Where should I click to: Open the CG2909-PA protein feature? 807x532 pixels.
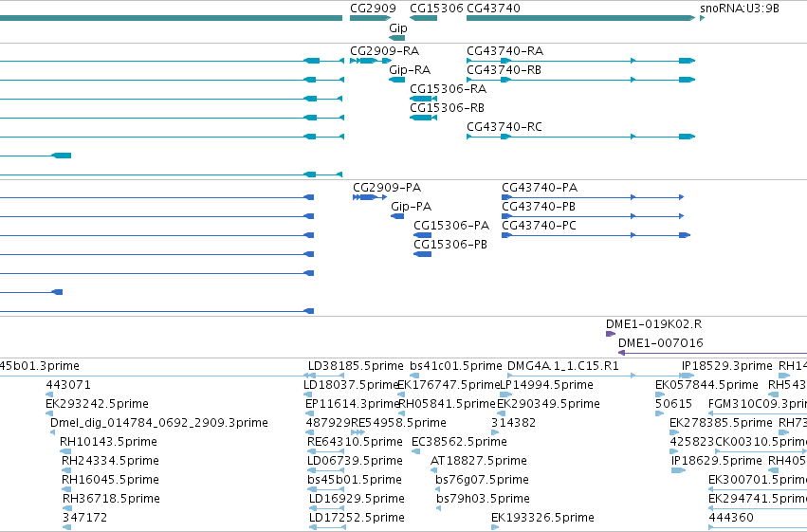click(387, 188)
